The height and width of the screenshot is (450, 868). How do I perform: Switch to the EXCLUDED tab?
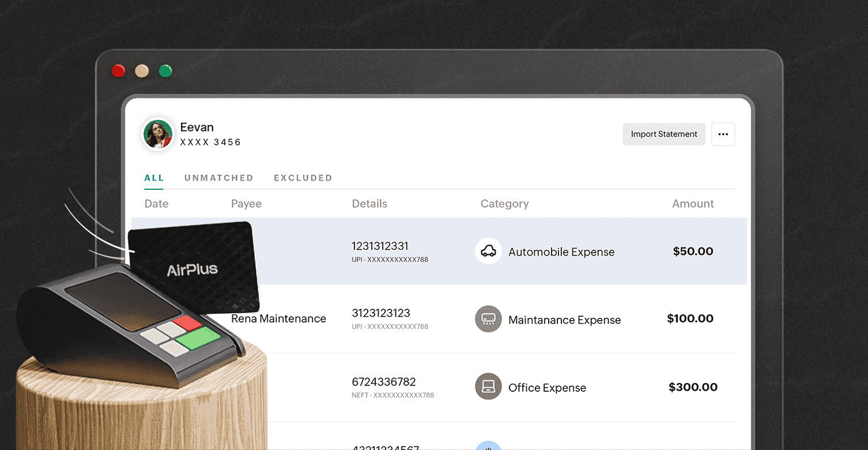[303, 178]
